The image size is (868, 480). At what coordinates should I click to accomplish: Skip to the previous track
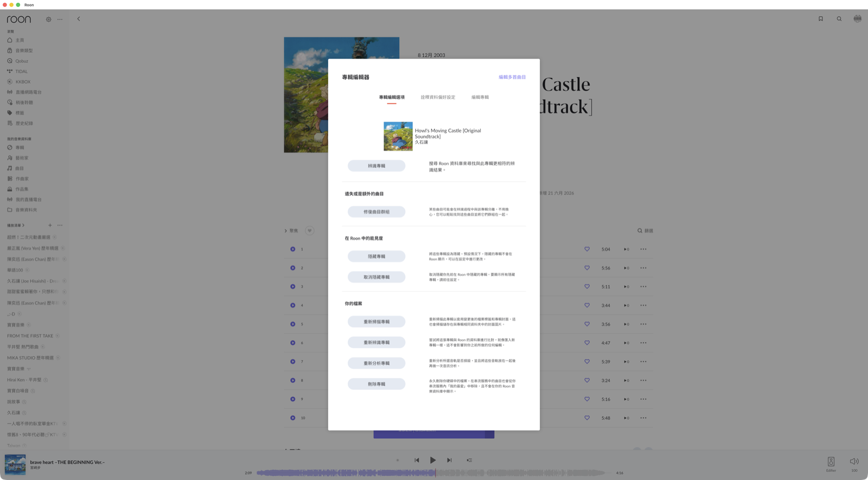pyautogui.click(x=417, y=460)
